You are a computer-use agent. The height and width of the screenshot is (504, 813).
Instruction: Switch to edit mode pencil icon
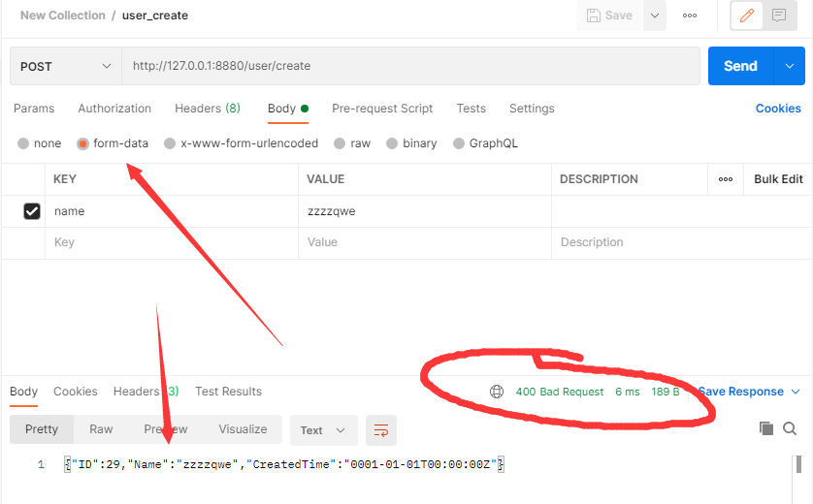747,16
